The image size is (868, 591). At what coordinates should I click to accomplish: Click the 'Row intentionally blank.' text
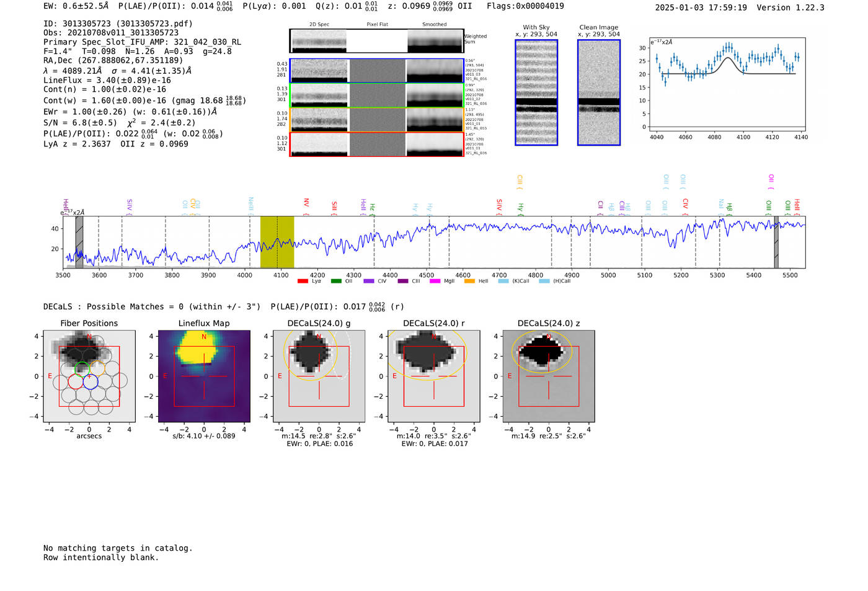coord(101,558)
